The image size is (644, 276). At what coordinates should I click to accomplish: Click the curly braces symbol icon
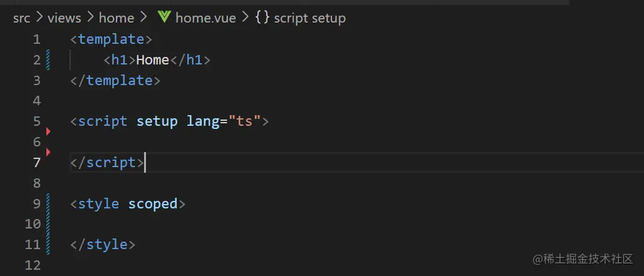click(x=262, y=18)
